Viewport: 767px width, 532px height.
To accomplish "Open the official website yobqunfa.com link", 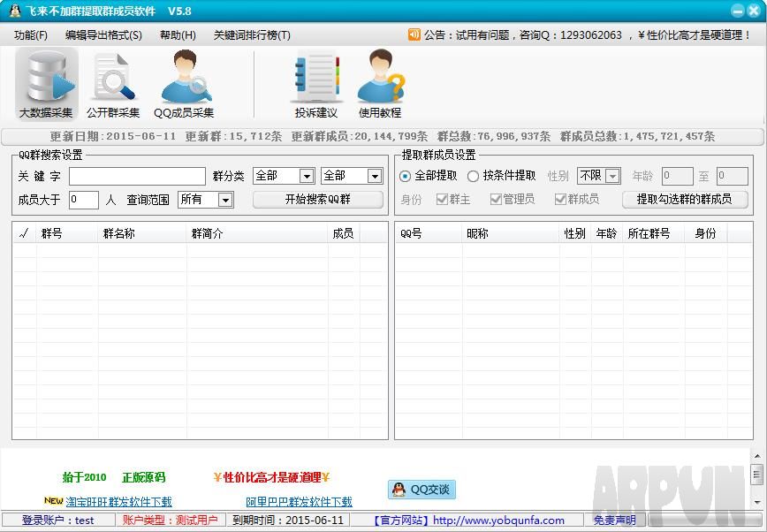I will (x=499, y=521).
